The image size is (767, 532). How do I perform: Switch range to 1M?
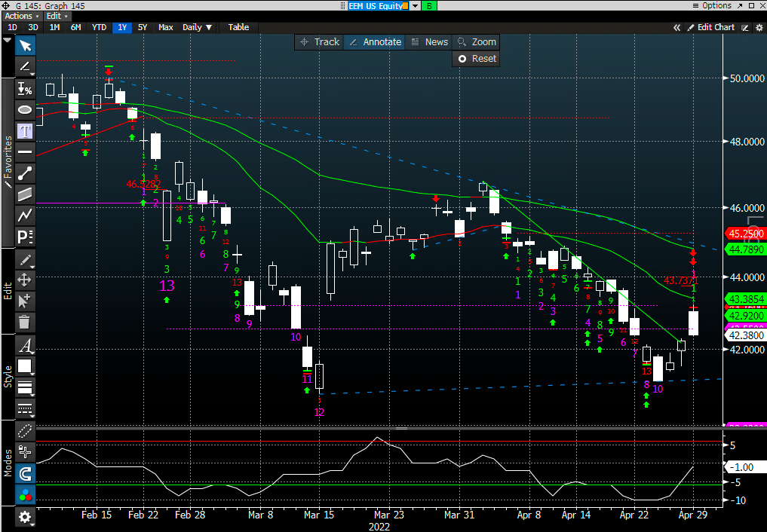(x=55, y=27)
